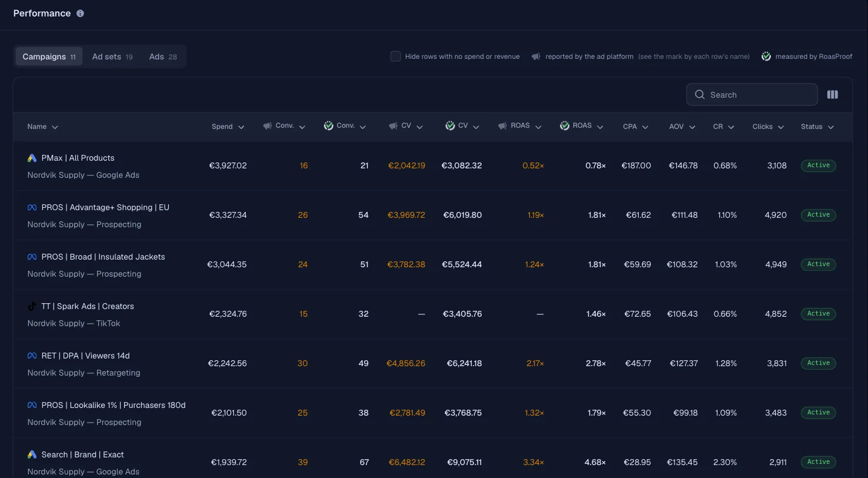Click platform CV value €3,782.38
This screenshot has height=478, width=868.
pyautogui.click(x=406, y=265)
